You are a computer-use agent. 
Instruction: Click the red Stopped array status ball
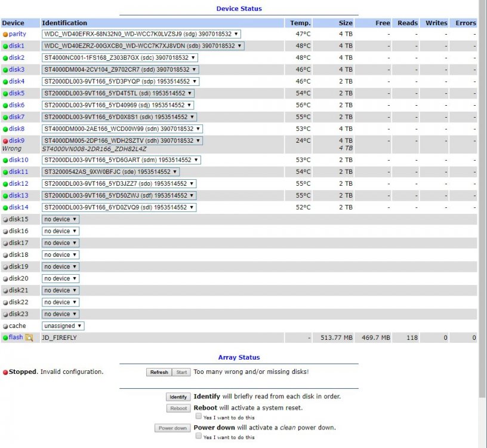5,373
